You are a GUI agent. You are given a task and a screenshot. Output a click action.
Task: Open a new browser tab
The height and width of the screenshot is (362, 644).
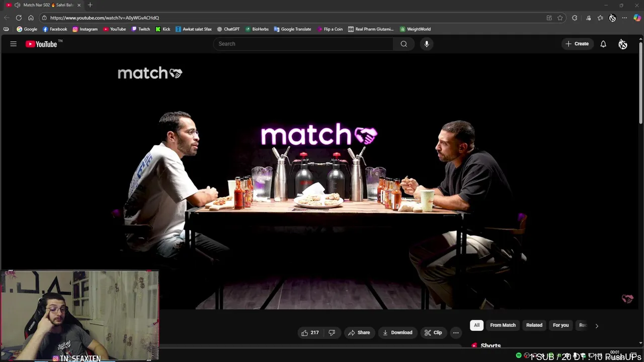coord(90,5)
